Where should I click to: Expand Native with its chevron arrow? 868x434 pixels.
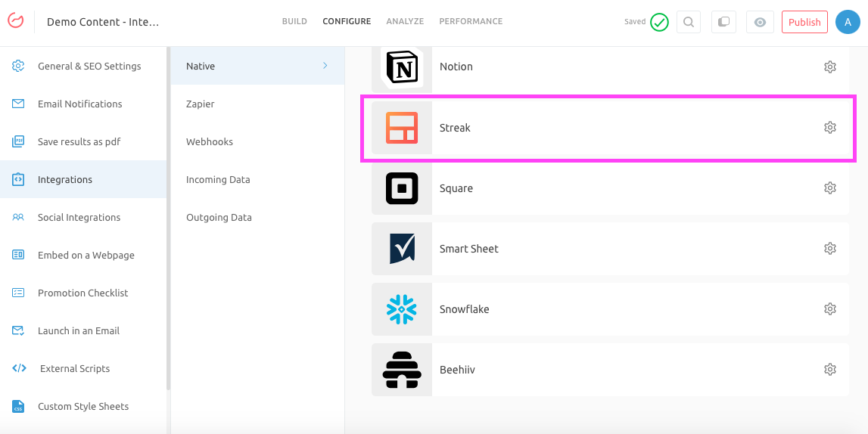pos(325,66)
